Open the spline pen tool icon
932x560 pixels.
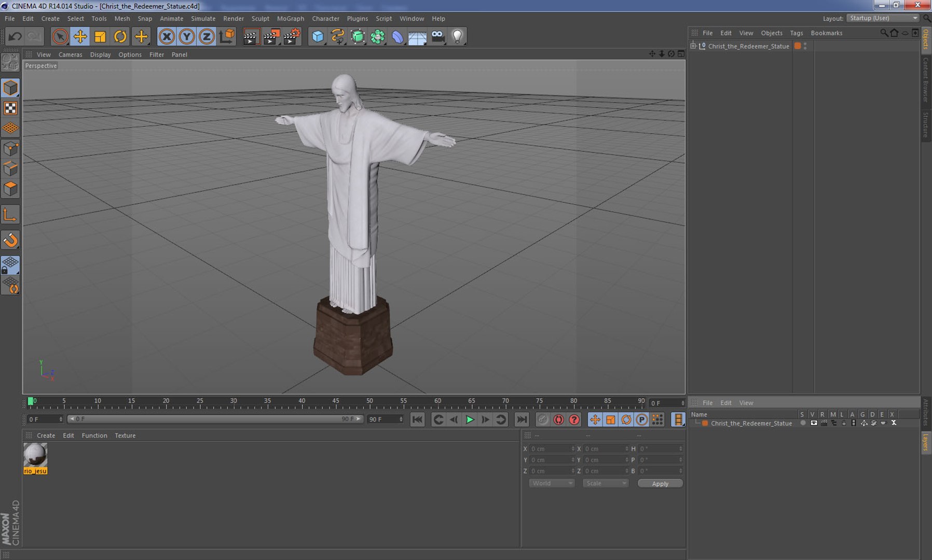click(338, 36)
